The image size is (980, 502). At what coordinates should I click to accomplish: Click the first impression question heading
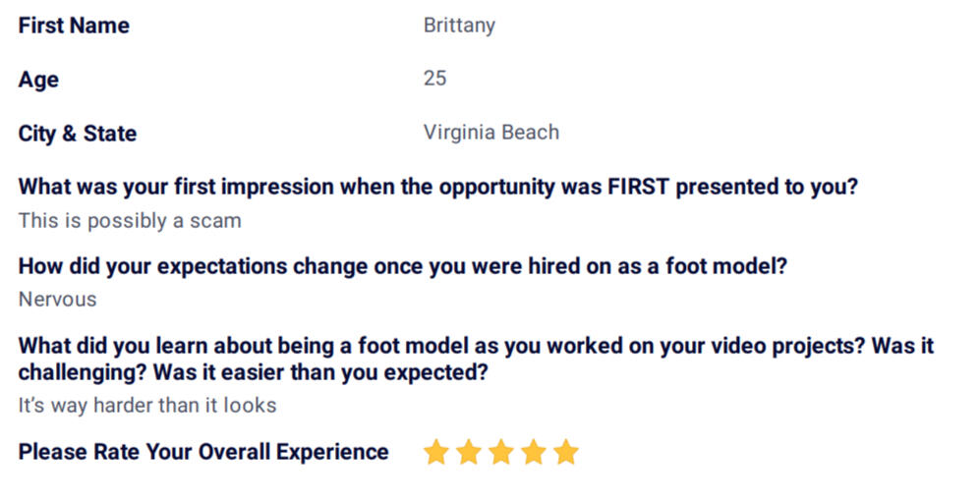click(438, 187)
